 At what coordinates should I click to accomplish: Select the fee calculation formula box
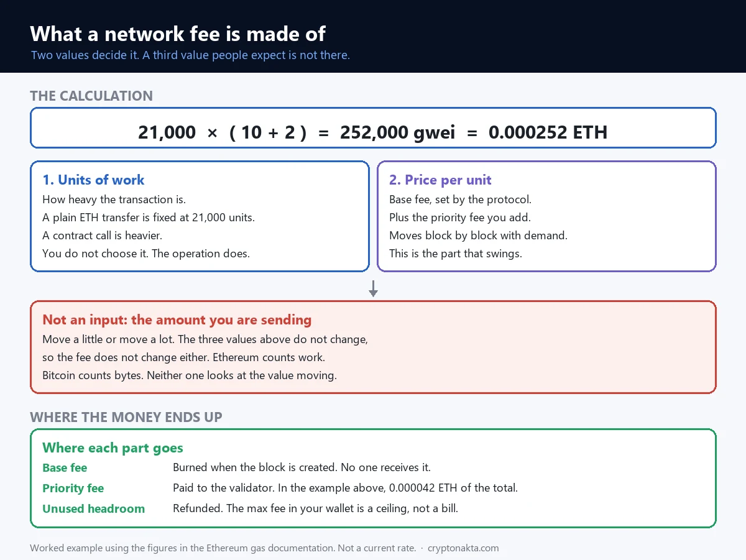[x=373, y=128]
